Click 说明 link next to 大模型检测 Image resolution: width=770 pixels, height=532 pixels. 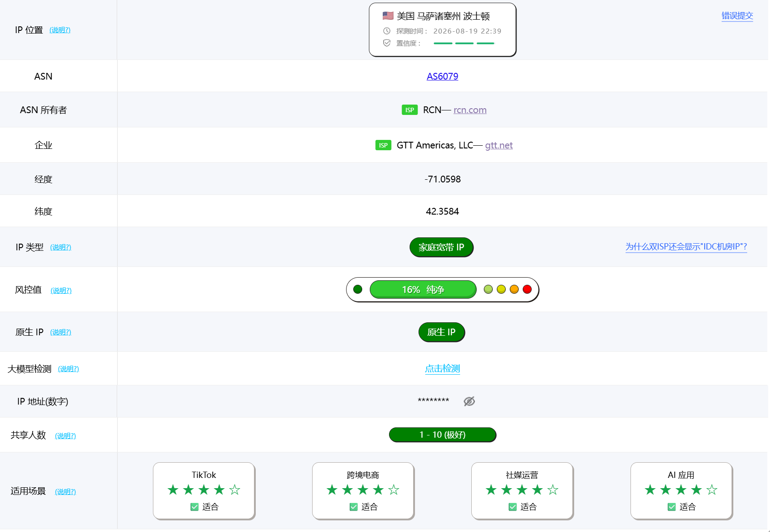click(68, 369)
